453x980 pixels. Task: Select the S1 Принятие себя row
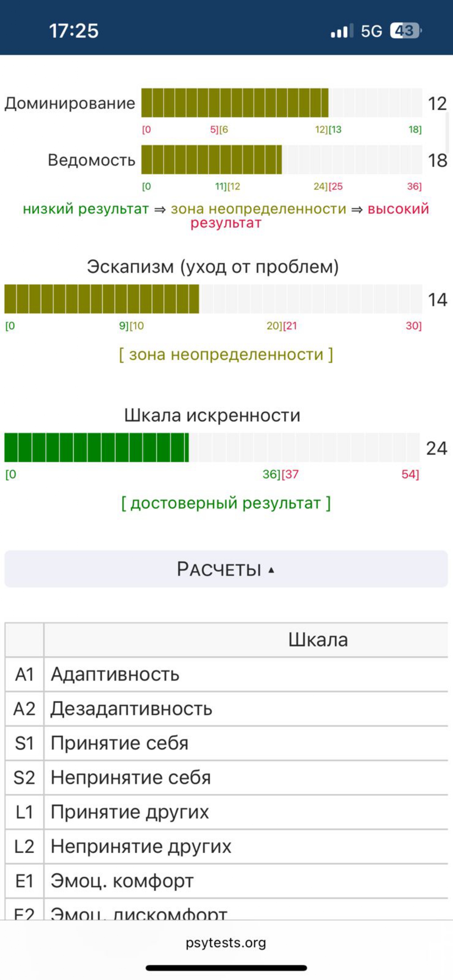click(226, 743)
